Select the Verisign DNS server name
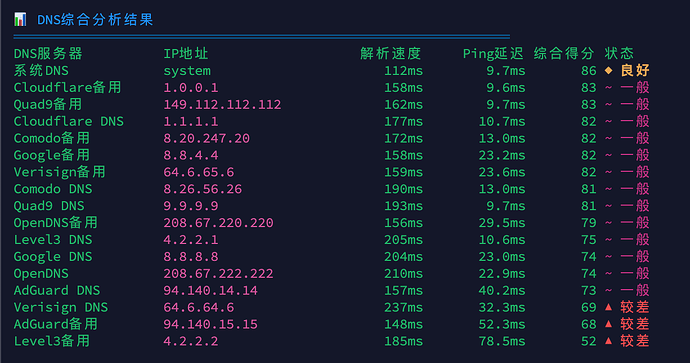This screenshot has height=363, width=690. click(61, 307)
